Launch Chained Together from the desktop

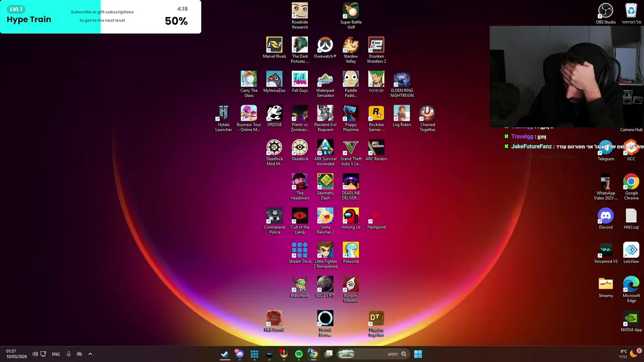pyautogui.click(x=427, y=118)
